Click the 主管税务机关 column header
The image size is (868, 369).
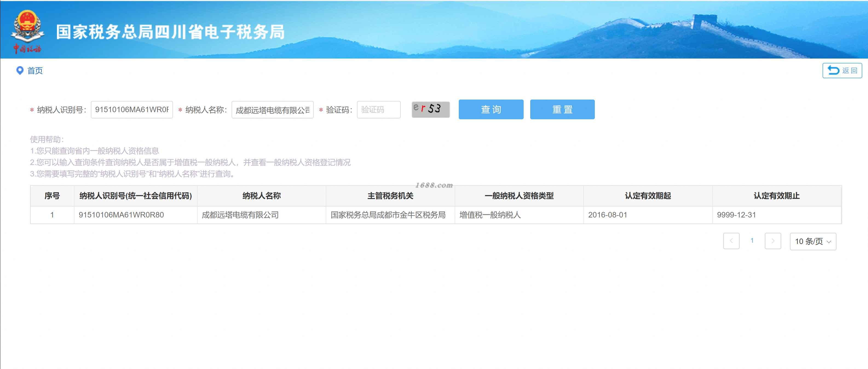tap(390, 196)
